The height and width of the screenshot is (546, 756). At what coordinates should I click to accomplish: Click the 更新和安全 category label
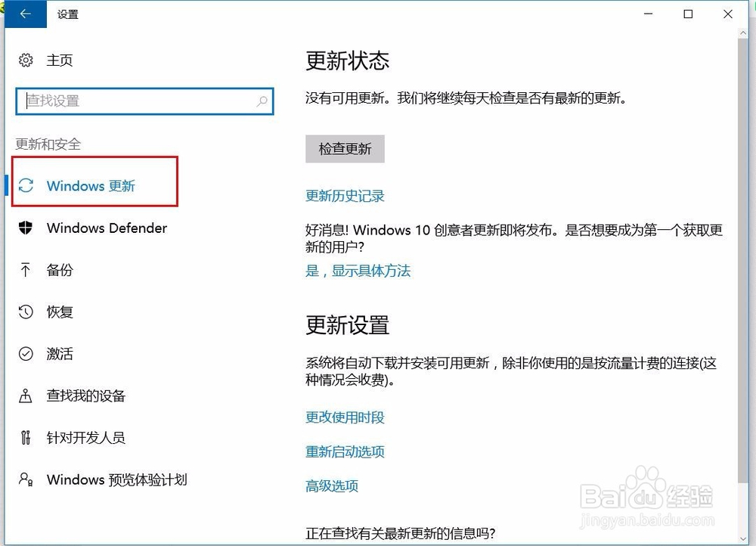(x=48, y=144)
